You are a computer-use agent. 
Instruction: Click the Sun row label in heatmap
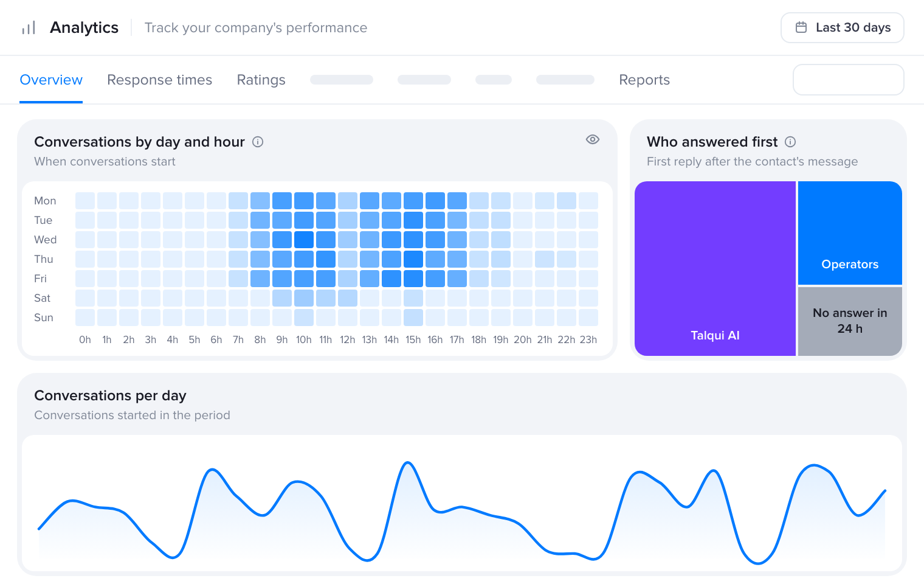click(x=43, y=318)
